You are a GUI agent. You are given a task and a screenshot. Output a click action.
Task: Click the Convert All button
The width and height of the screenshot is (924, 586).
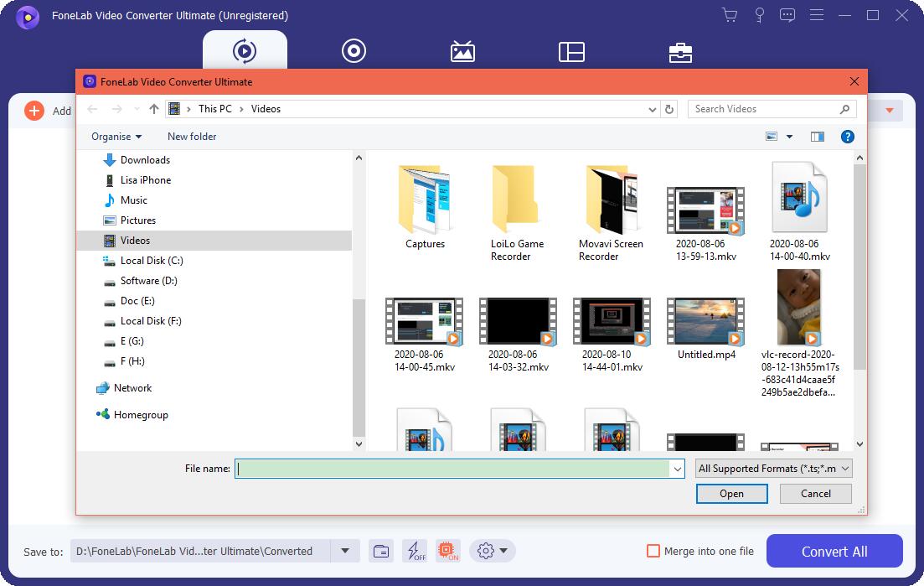tap(834, 552)
